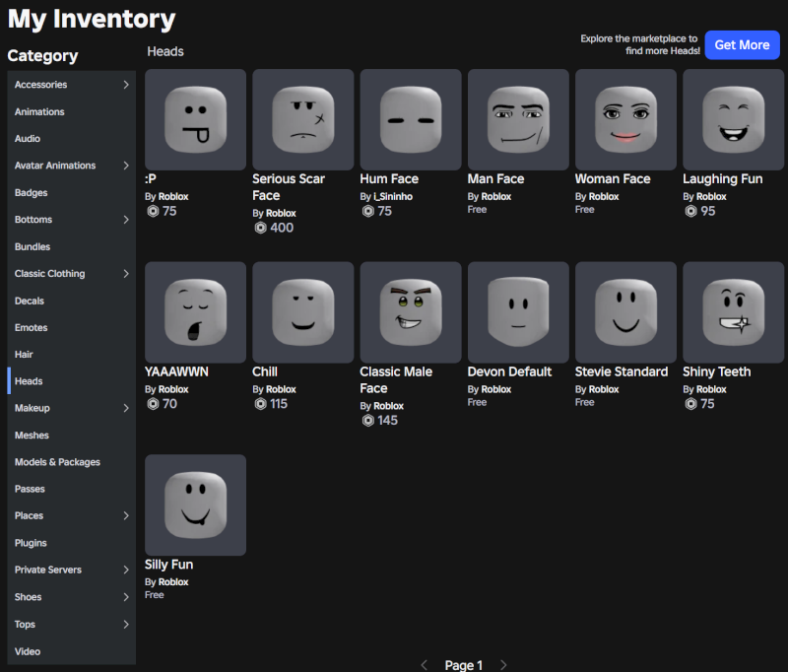
Task: Select the Decals category
Action: [x=71, y=301]
